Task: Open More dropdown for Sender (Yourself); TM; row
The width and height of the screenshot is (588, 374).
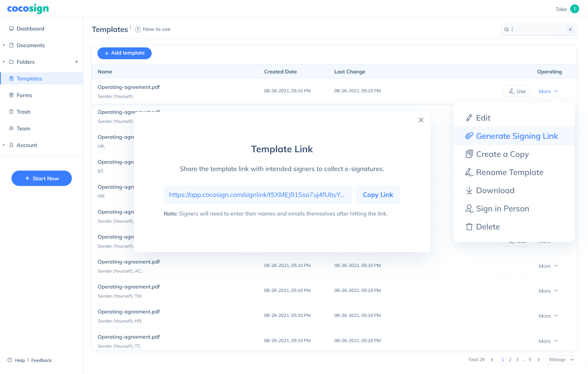Action: point(548,291)
